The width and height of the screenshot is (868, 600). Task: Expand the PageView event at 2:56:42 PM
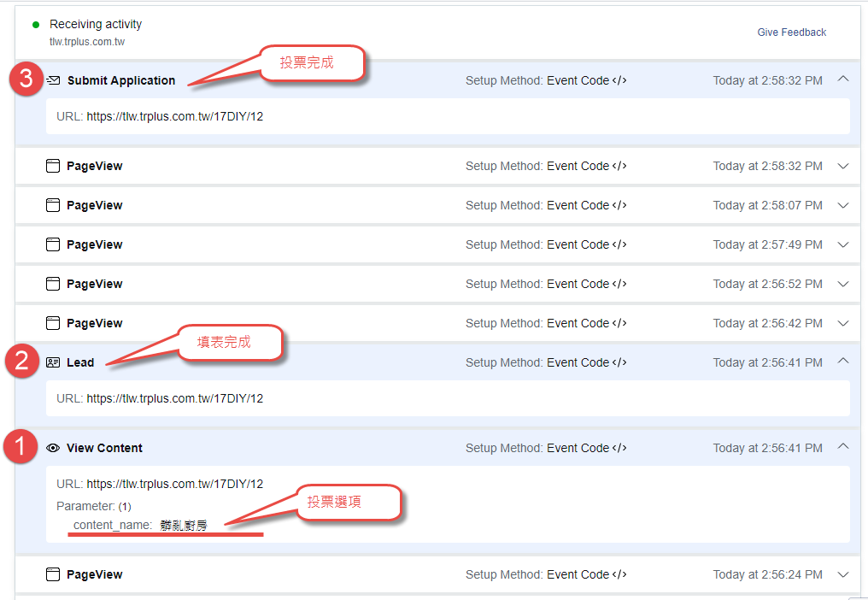point(843,324)
